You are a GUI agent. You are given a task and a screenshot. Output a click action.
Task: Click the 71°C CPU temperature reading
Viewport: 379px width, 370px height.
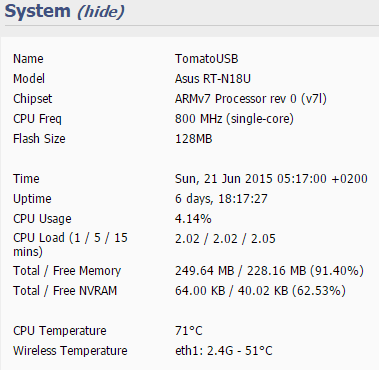point(189,331)
